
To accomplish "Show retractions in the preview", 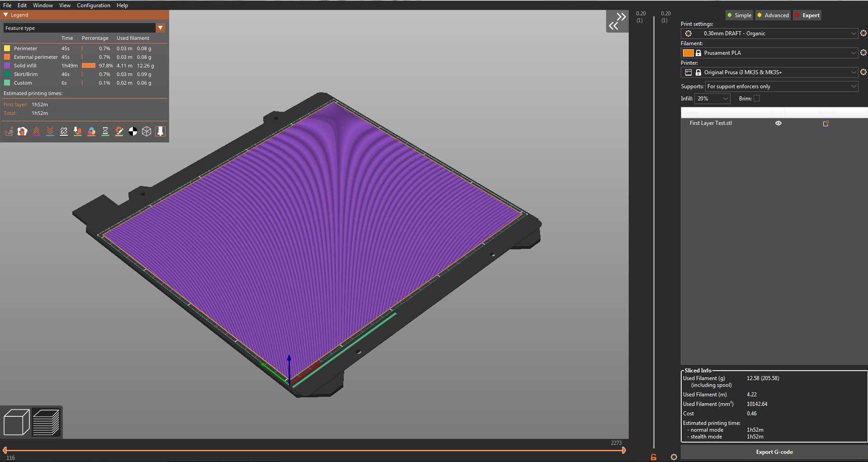I will click(37, 132).
